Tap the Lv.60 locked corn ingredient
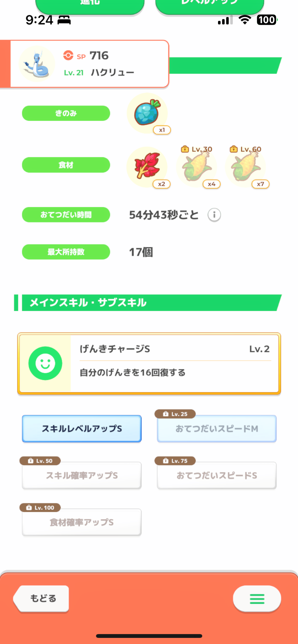 pos(245,167)
